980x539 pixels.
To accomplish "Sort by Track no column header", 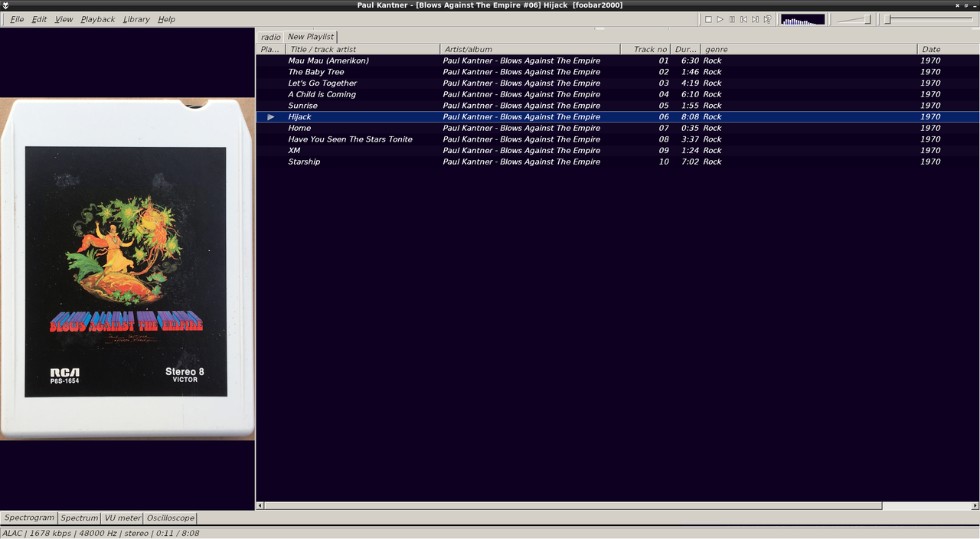I will coord(645,49).
